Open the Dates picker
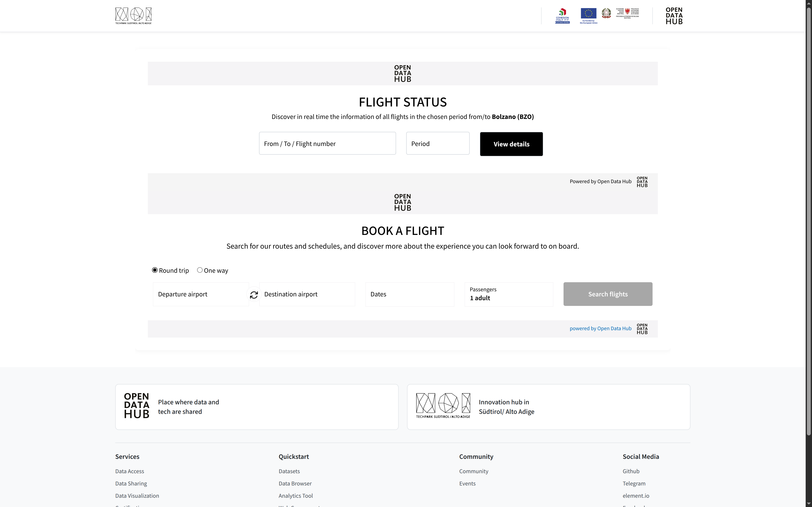Image resolution: width=812 pixels, height=507 pixels. 410,294
